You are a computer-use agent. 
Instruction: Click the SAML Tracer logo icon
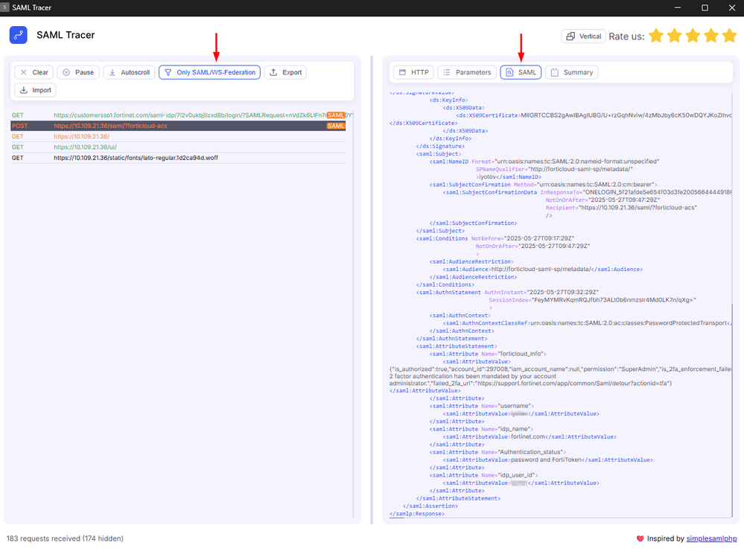point(18,35)
